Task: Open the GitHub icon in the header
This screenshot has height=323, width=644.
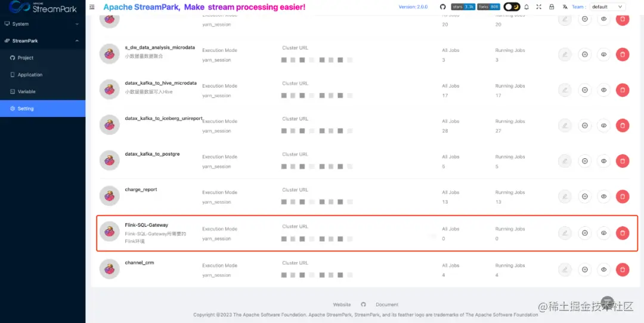Action: (x=442, y=7)
